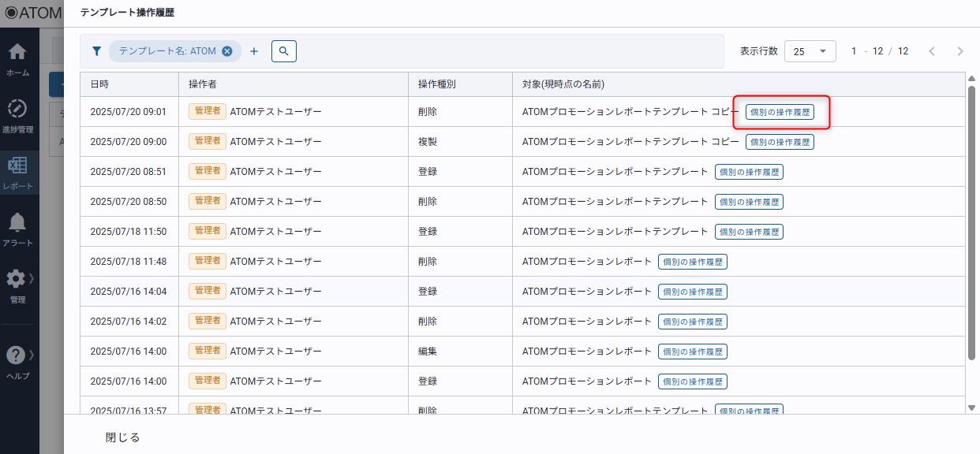980x454 pixels.
Task: Click 閉じる to close the dialog
Action: (123, 437)
